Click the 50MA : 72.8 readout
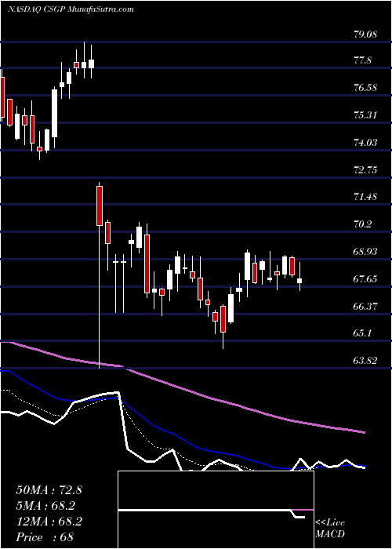The width and height of the screenshot is (392, 549). (x=49, y=490)
